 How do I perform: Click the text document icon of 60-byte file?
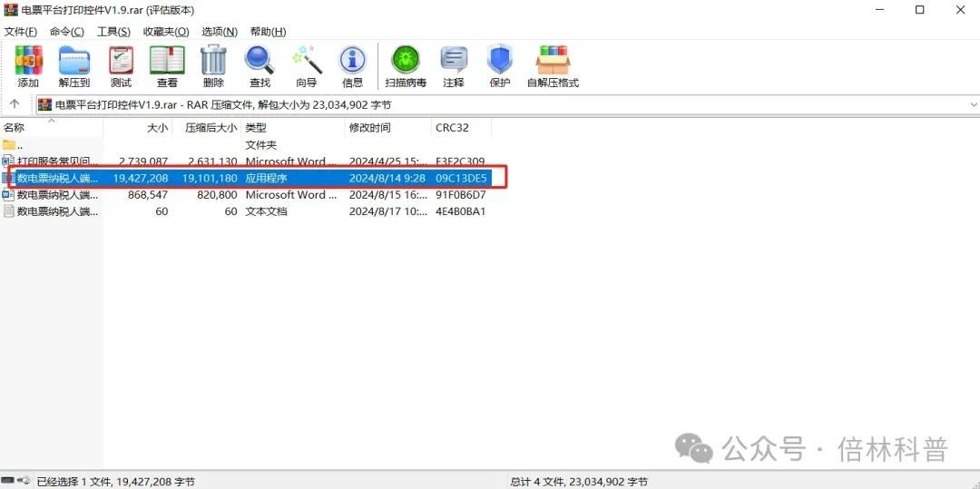pyautogui.click(x=9, y=211)
